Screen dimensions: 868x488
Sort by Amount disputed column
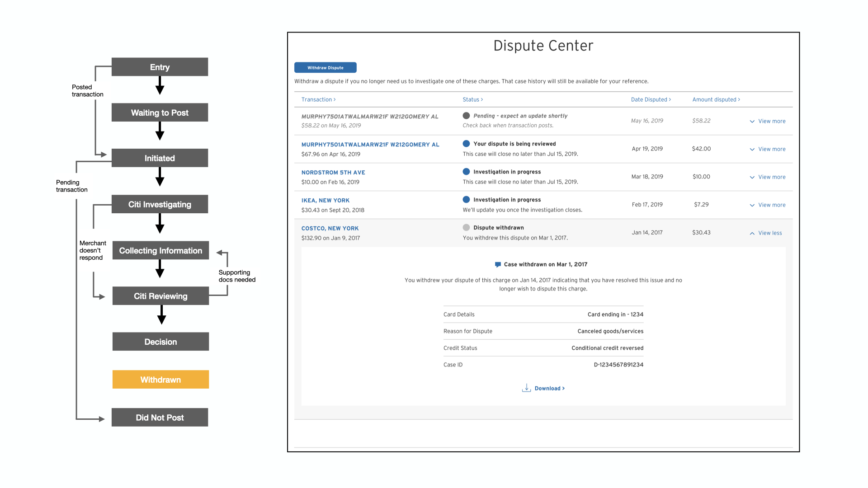coord(716,99)
